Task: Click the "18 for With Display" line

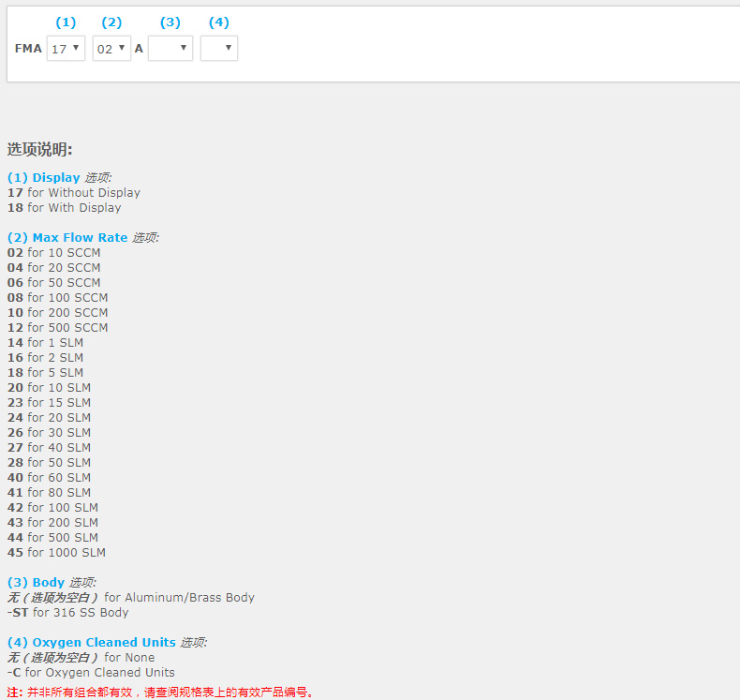Action: pos(65,207)
